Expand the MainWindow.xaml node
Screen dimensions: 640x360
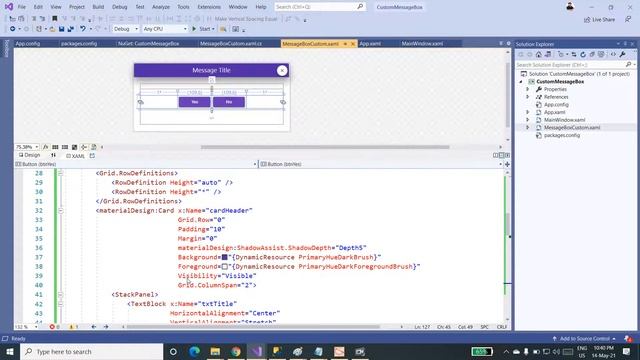[527, 120]
